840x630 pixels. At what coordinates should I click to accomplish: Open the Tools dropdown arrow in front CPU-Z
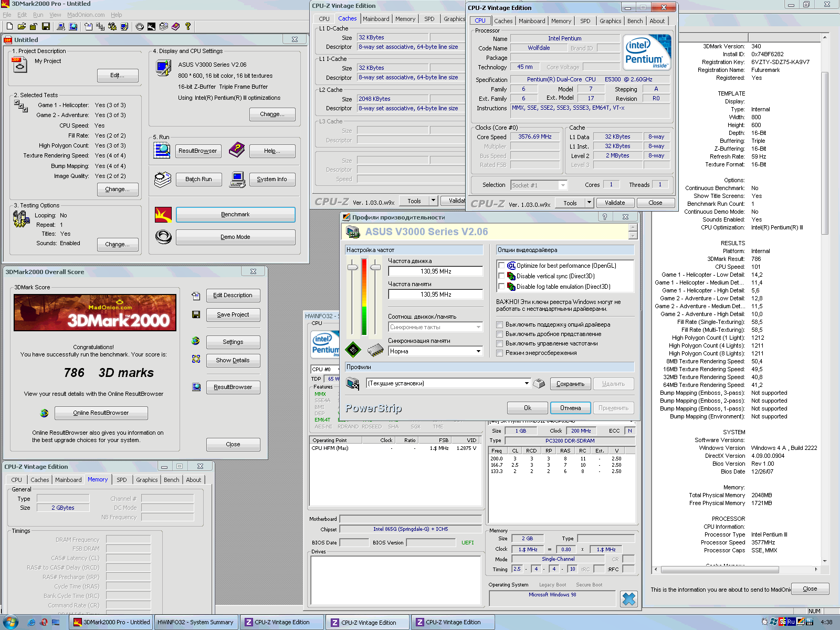pos(589,203)
